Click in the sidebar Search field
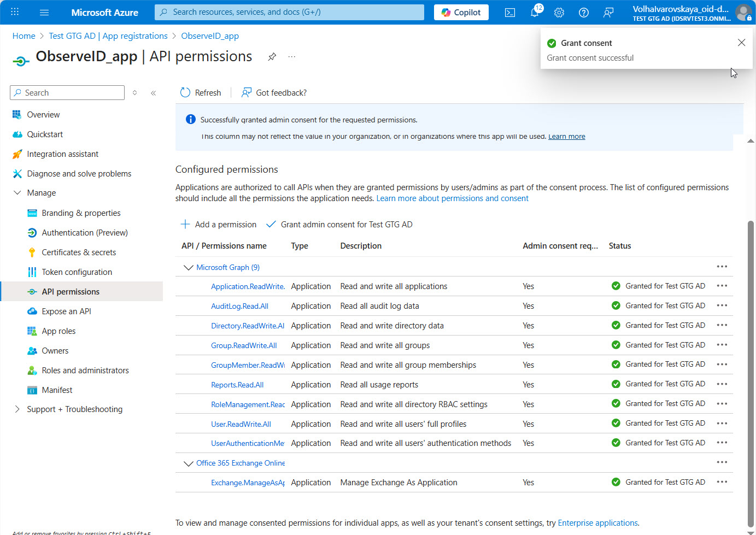Viewport: 756px width, 535px height. point(71,93)
